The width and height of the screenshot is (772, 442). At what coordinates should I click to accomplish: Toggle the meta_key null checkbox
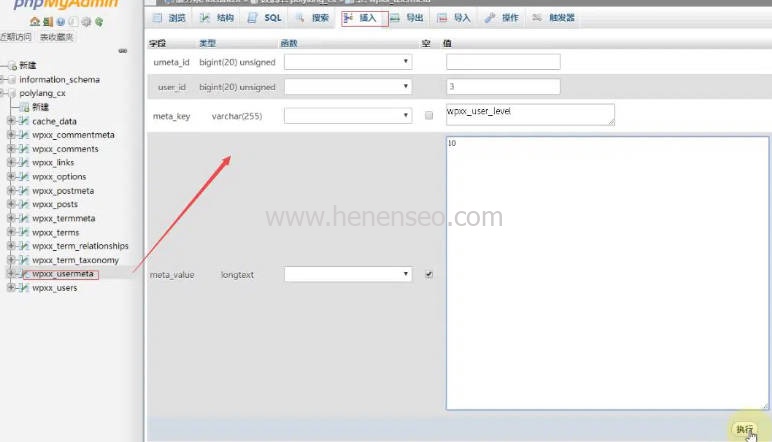(429, 116)
